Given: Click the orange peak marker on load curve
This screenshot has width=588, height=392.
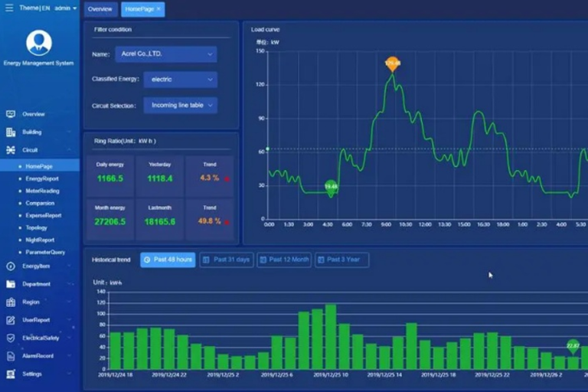Looking at the screenshot, I should (392, 64).
